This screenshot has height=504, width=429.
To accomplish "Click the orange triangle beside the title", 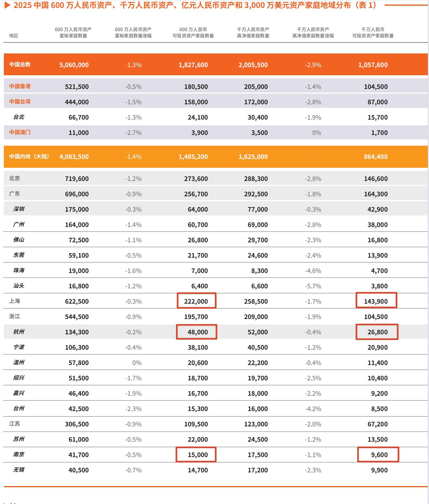I will pyautogui.click(x=7, y=5).
